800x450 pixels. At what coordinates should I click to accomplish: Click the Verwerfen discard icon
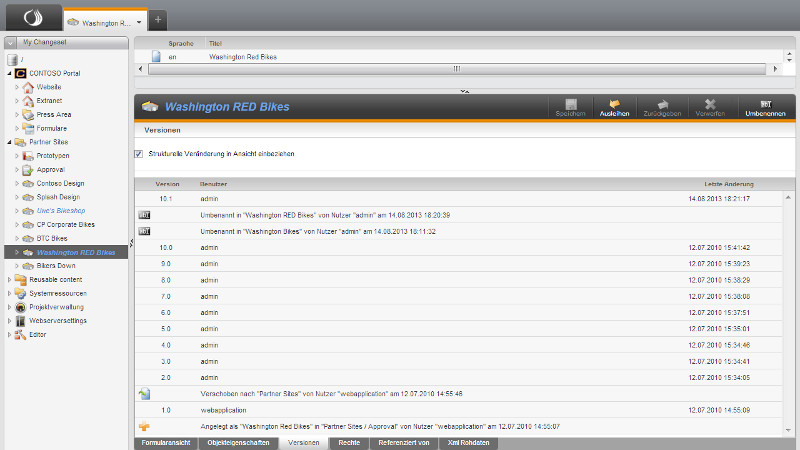(x=709, y=104)
